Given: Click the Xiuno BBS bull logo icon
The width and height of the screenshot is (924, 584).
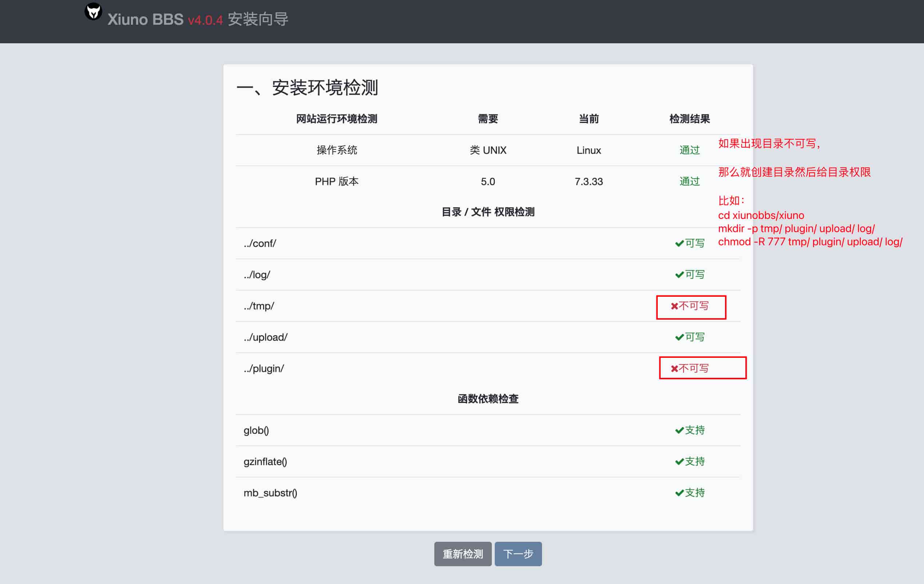Looking at the screenshot, I should coord(93,12).
